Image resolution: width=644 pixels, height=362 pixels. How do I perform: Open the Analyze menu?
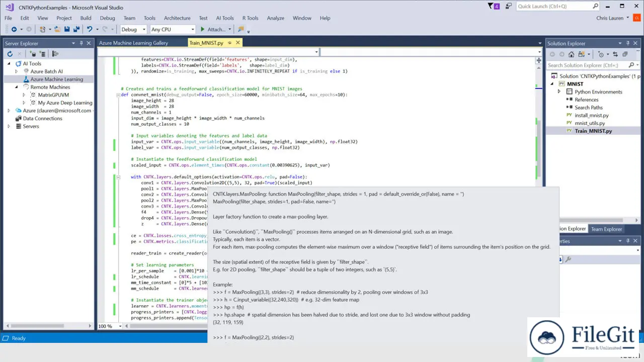[276, 18]
